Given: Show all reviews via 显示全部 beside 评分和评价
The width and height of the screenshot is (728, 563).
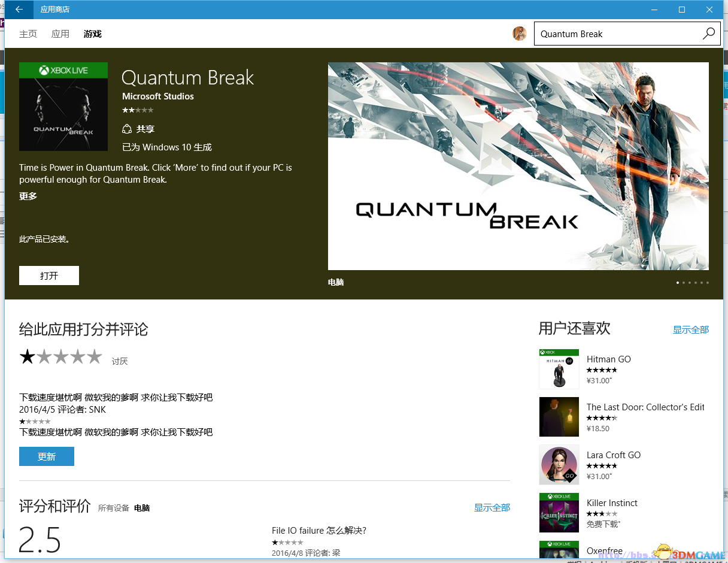Looking at the screenshot, I should pyautogui.click(x=492, y=508).
